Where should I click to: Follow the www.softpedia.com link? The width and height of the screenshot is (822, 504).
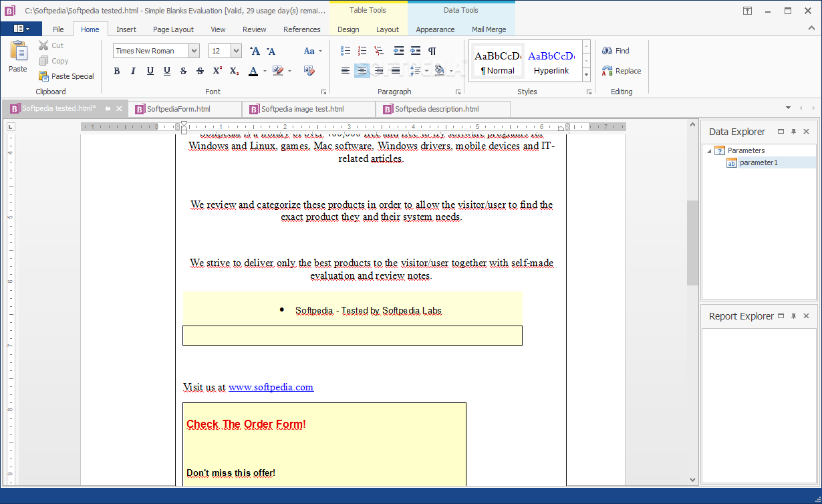click(271, 387)
